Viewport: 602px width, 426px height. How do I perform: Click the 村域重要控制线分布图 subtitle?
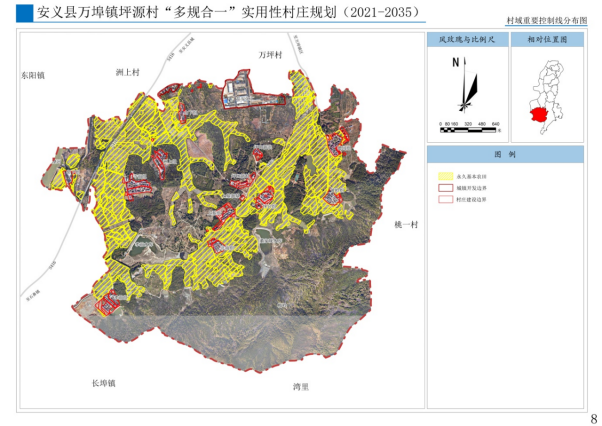tap(553, 19)
